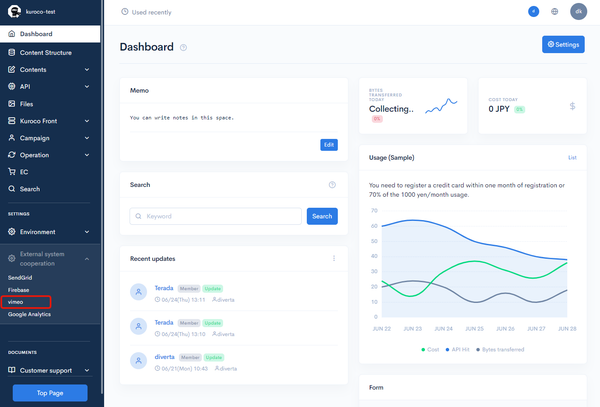Screen dimensions: 600x407
Task: Expand the Campaign menu chevron
Action: [87, 138]
